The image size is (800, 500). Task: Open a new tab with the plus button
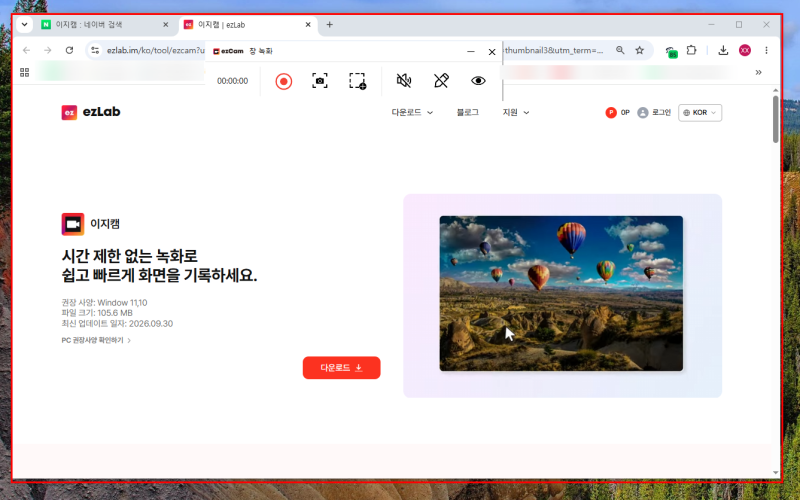[330, 24]
